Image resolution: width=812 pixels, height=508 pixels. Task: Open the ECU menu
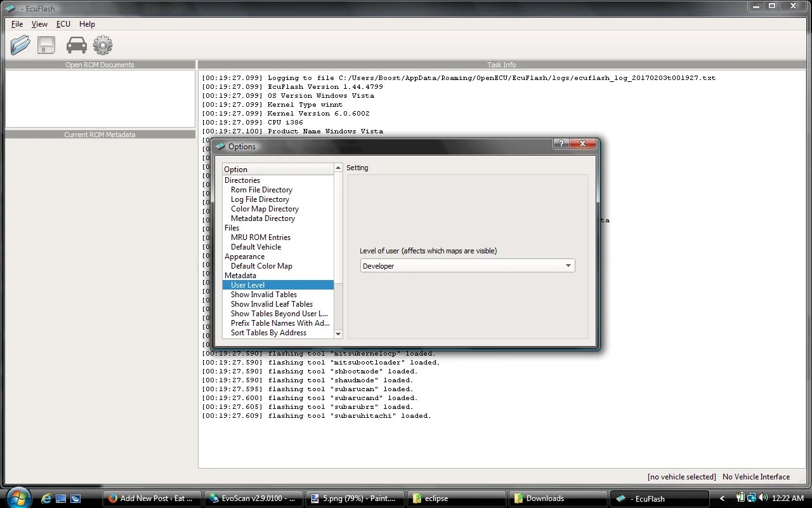63,24
